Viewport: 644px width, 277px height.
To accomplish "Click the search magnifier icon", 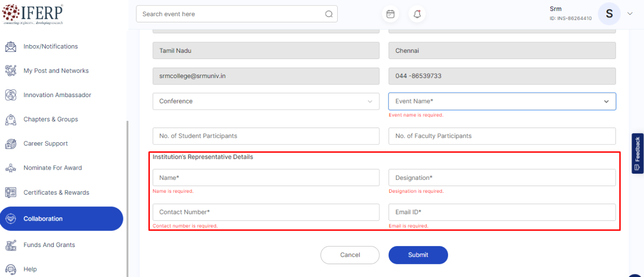I will pos(329,14).
